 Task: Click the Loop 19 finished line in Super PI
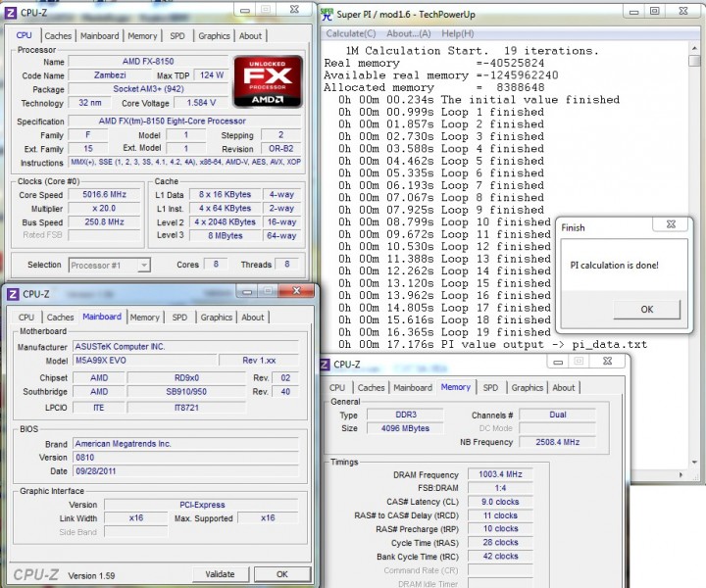[444, 332]
